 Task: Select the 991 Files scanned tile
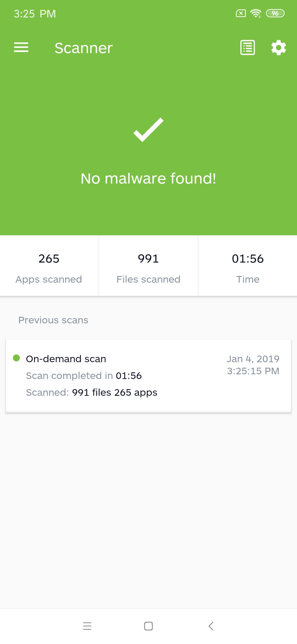(x=148, y=266)
